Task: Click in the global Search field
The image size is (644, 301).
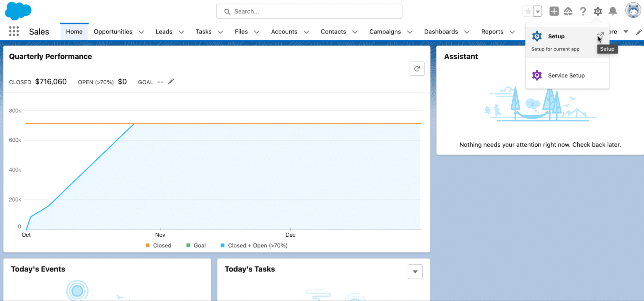Action: [x=309, y=11]
